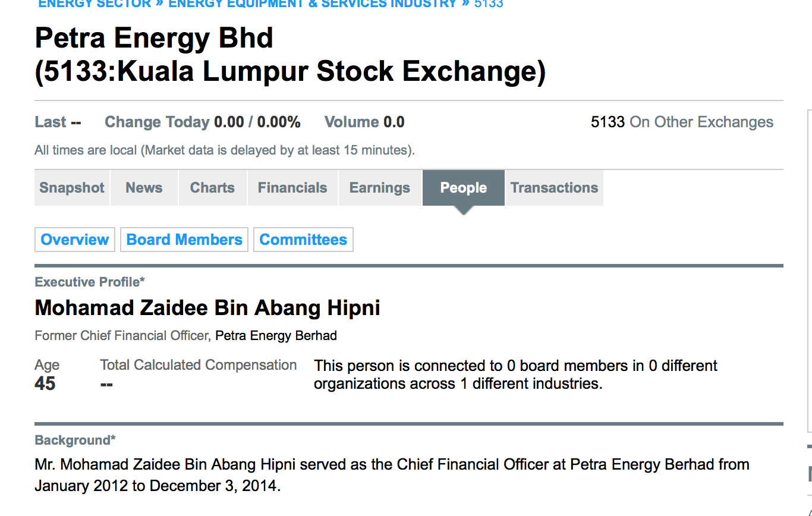Select the Earnings tab
This screenshot has height=516, width=812.
[x=380, y=188]
